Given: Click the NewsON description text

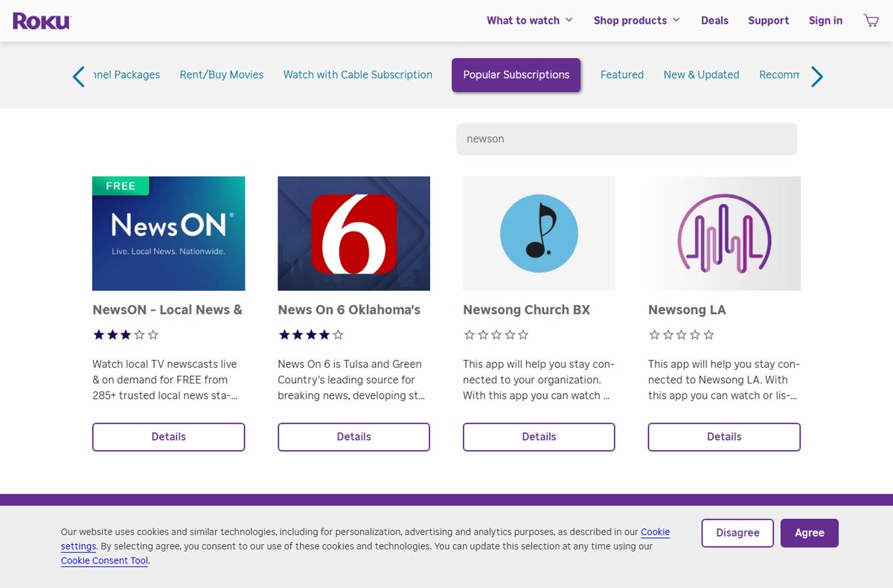Looking at the screenshot, I should click(x=165, y=380).
